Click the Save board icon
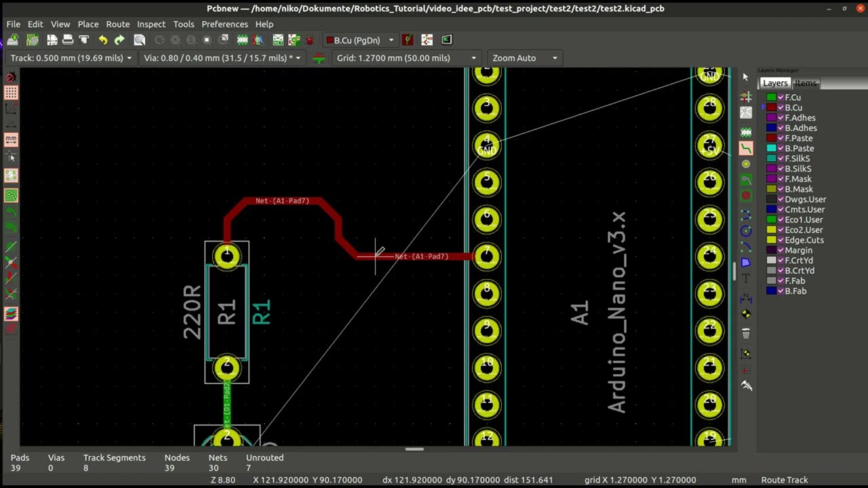This screenshot has height=488, width=868. (x=13, y=40)
